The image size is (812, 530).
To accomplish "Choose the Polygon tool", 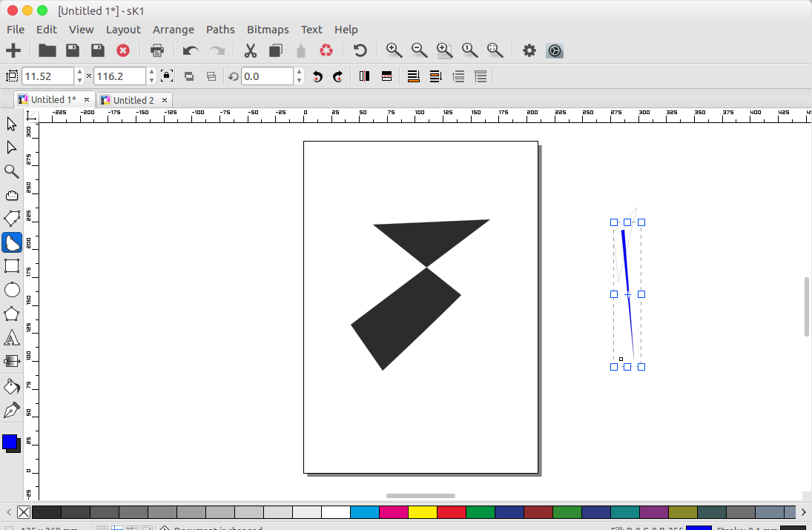I will tap(11, 313).
